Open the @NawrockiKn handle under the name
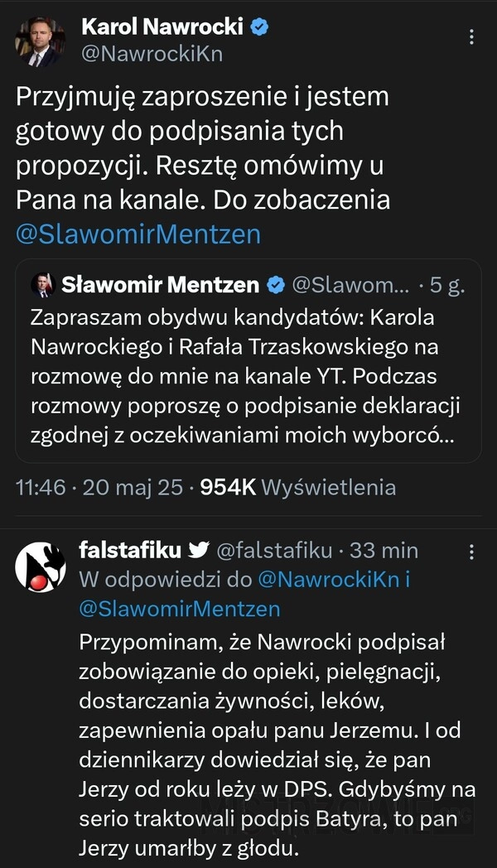Viewport: 497px width, 868px height. click(152, 54)
